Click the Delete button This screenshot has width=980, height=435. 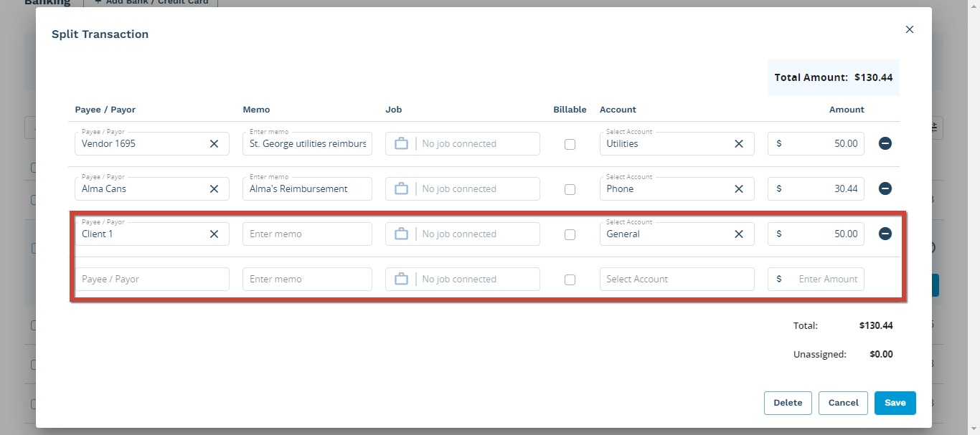(x=788, y=403)
